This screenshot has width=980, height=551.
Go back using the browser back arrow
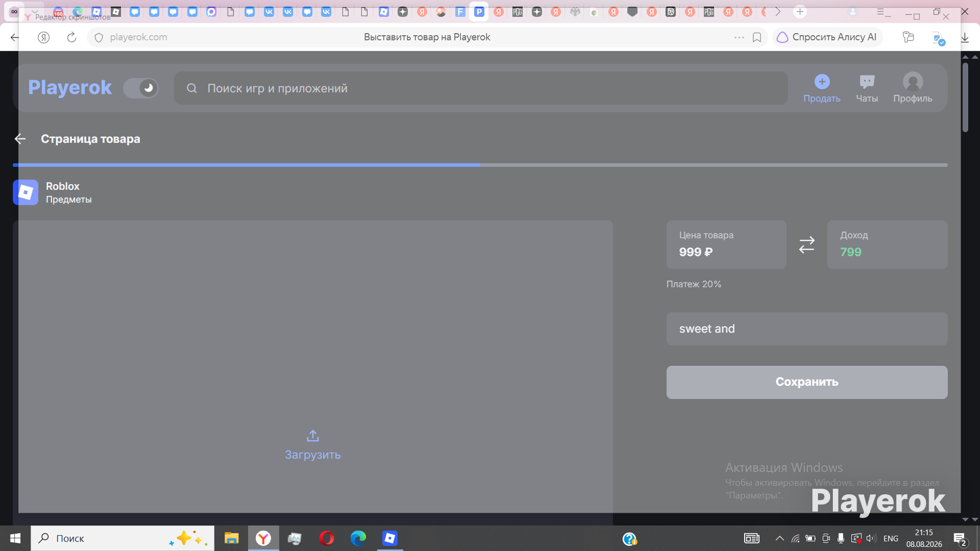15,37
